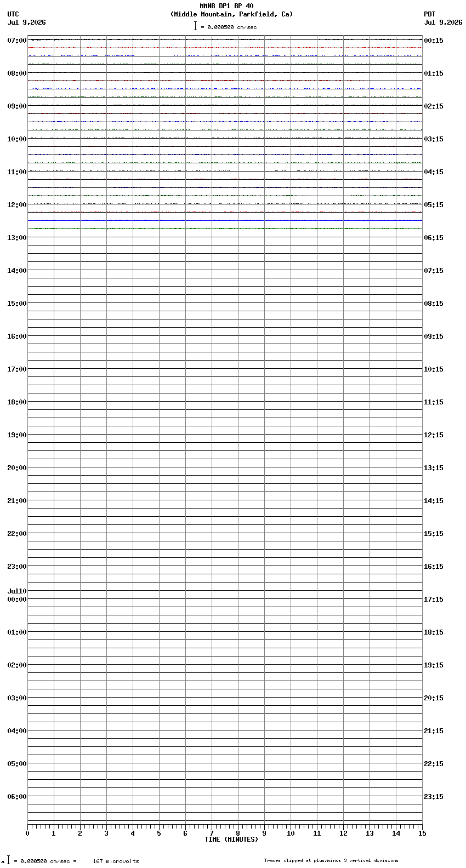Click the 'UTC' label at top left
The height and width of the screenshot is (868, 466).
click(13, 14)
